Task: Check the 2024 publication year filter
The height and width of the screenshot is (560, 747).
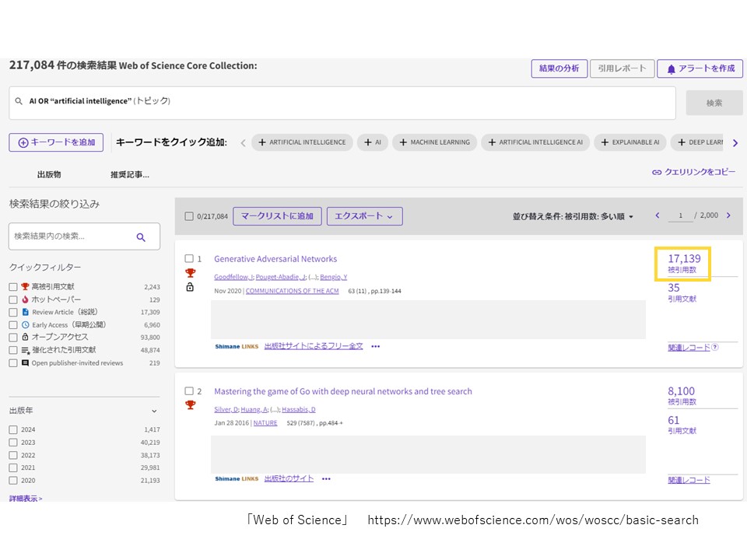Action: click(x=13, y=429)
